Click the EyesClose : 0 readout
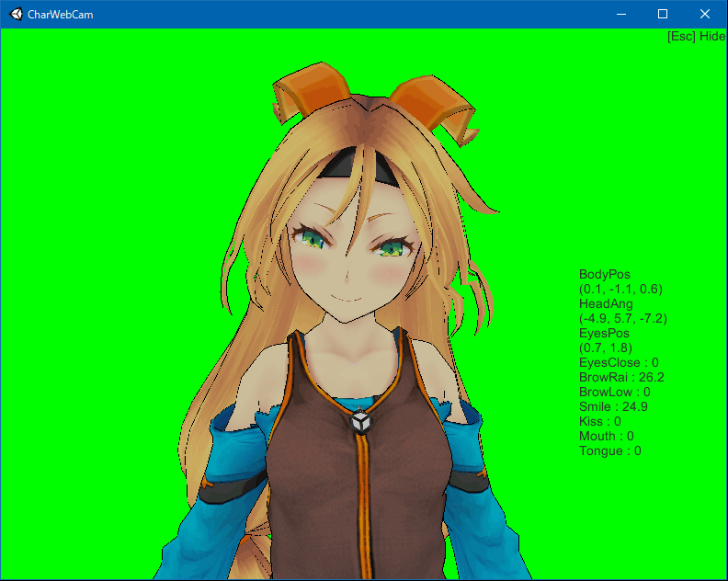This screenshot has width=728, height=581. click(x=619, y=363)
